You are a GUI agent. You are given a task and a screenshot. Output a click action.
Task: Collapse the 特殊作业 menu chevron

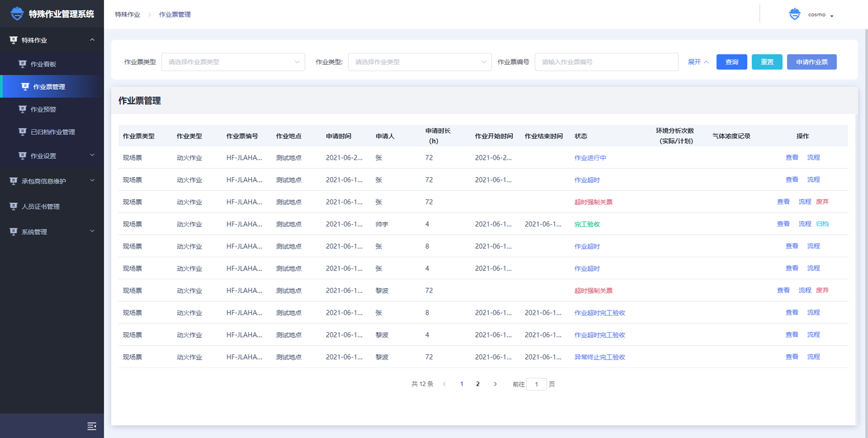tap(92, 40)
